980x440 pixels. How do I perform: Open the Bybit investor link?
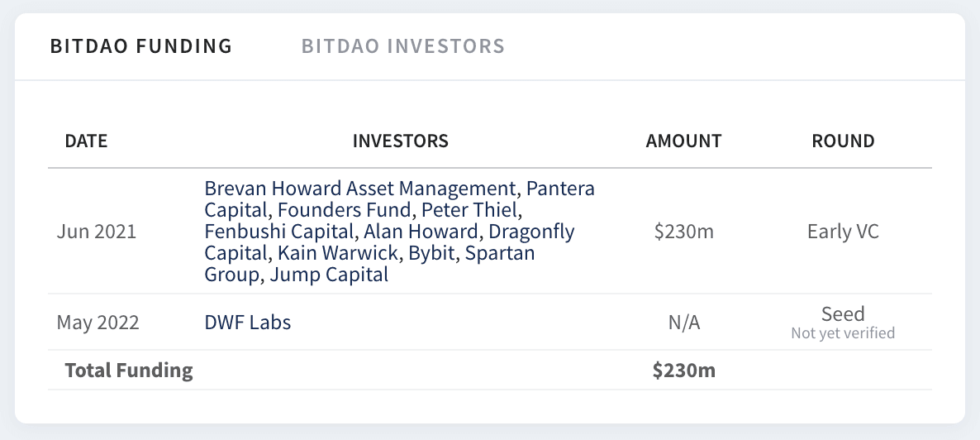431,253
